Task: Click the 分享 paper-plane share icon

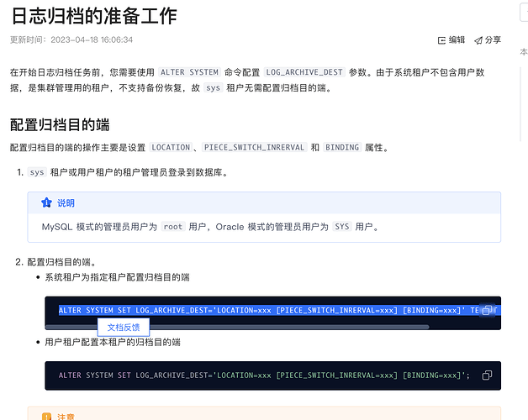Action: click(478, 40)
